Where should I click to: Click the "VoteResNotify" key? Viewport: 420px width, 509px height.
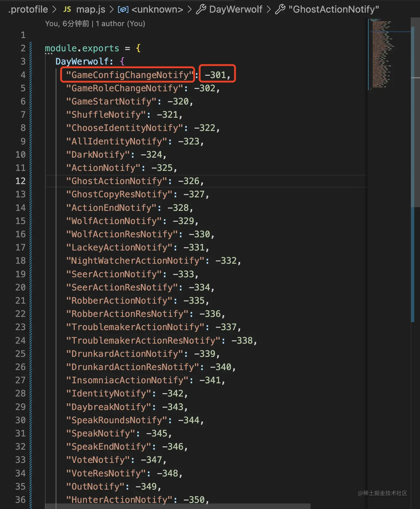pos(106,473)
